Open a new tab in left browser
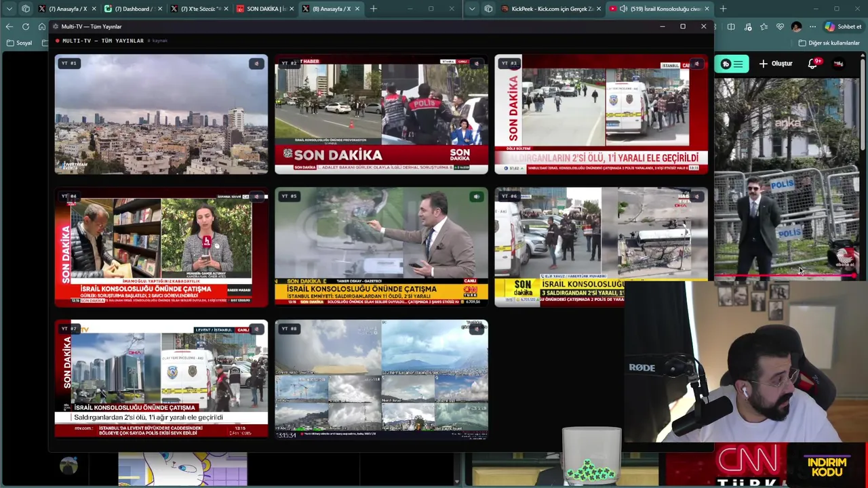 [373, 9]
